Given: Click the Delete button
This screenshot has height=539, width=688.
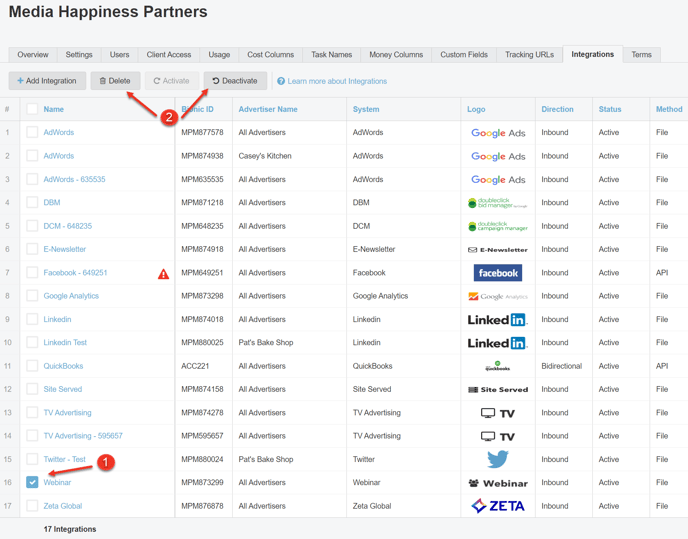Looking at the screenshot, I should coord(115,81).
